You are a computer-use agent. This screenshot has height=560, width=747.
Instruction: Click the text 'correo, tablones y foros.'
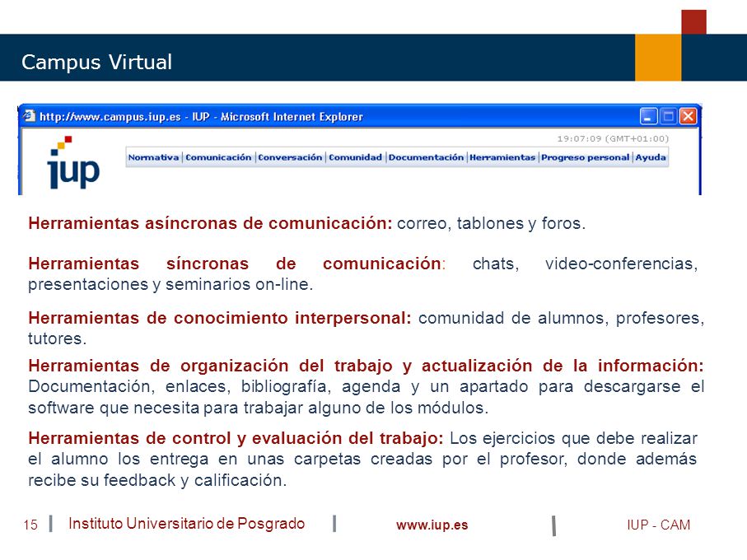491,223
